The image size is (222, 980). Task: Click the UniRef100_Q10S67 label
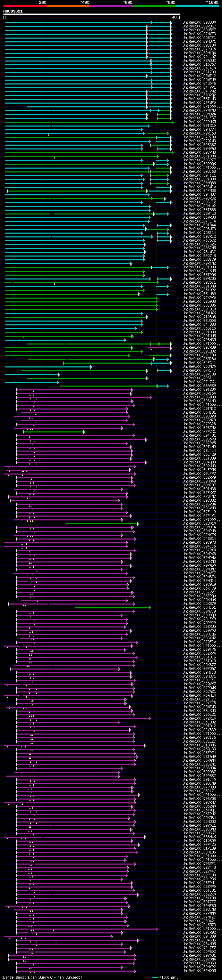click(199, 64)
